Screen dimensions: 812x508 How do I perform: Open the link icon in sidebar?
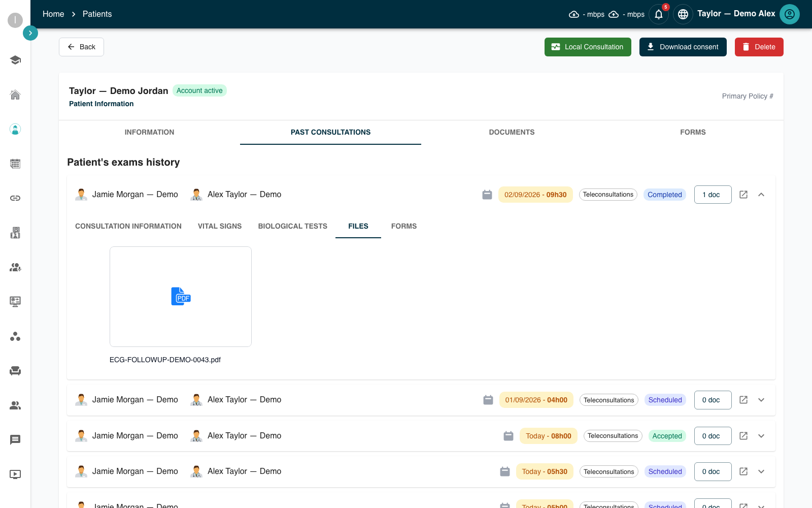15,198
